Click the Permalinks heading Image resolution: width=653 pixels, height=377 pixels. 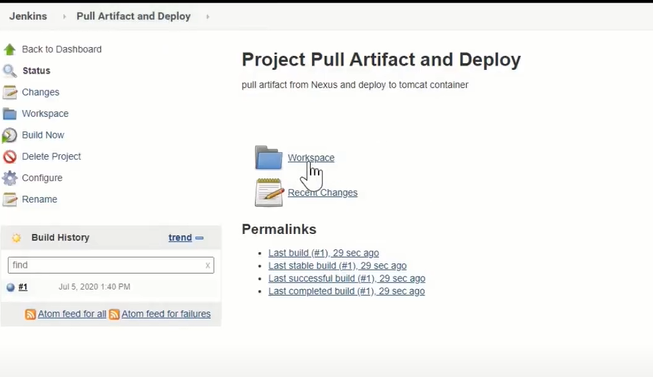279,230
